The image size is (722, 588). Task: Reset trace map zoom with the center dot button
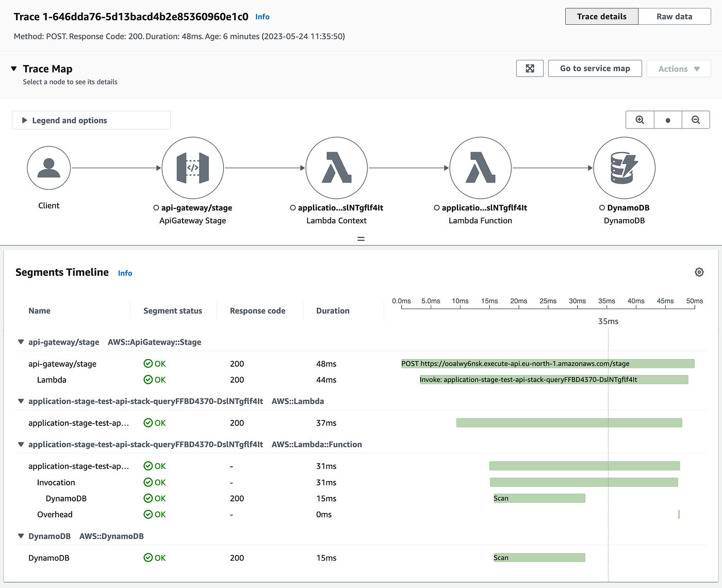click(668, 120)
